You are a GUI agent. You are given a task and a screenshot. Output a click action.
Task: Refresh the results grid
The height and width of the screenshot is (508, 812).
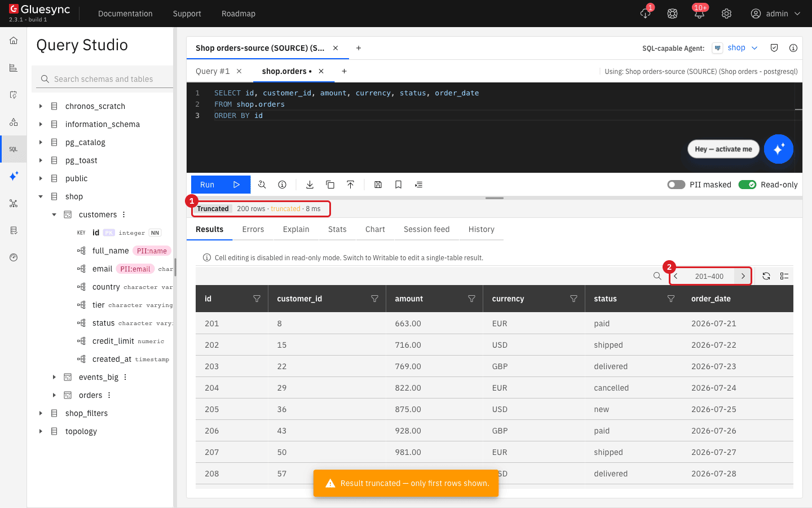[x=766, y=276]
